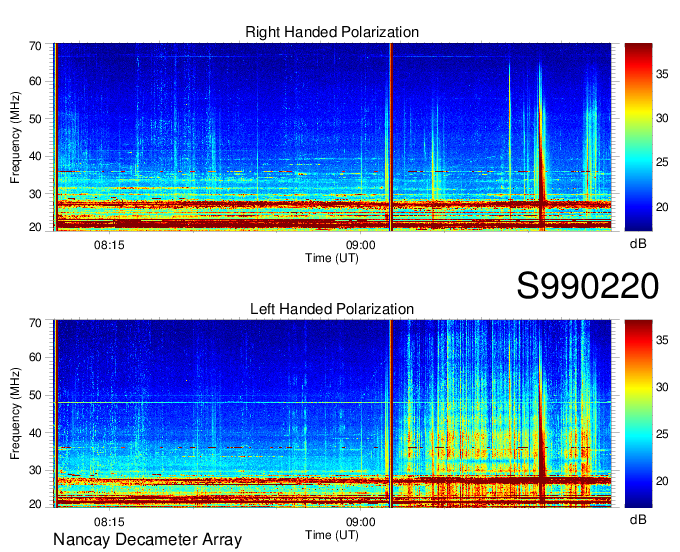Click the top dB color scale bar
Viewport: 680px width, 552px height.
pyautogui.click(x=638, y=137)
